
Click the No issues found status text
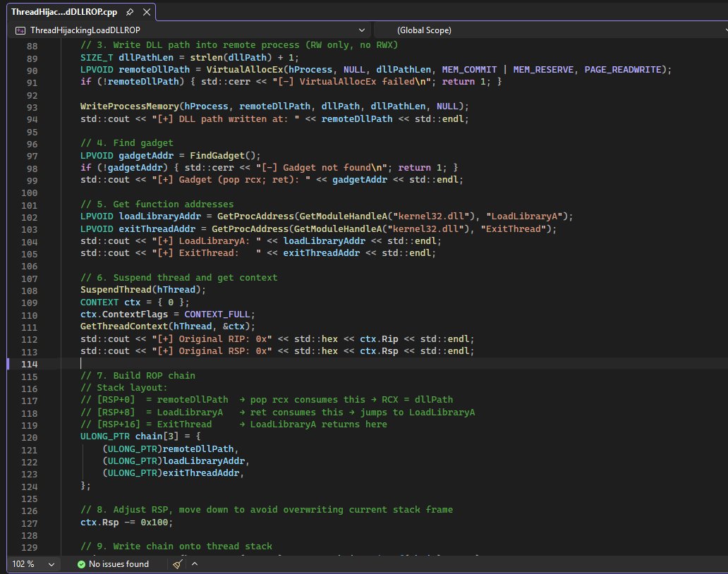[x=119, y=564]
